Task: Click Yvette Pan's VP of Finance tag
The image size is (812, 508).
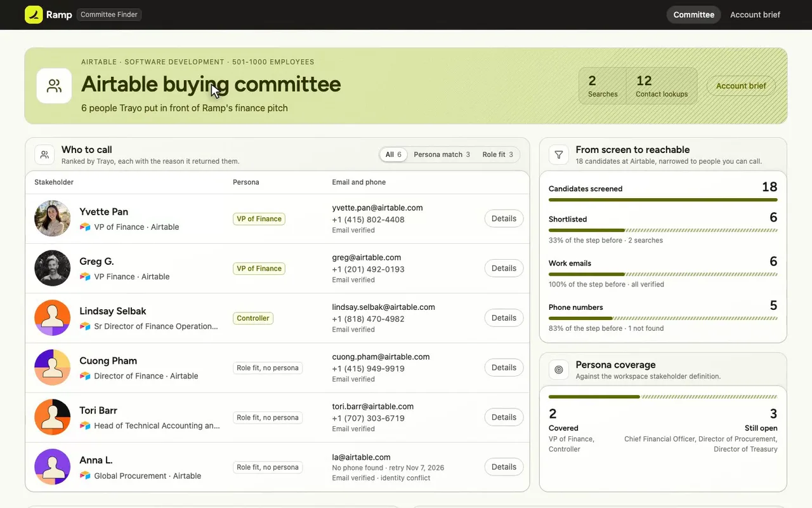Action: 259,219
